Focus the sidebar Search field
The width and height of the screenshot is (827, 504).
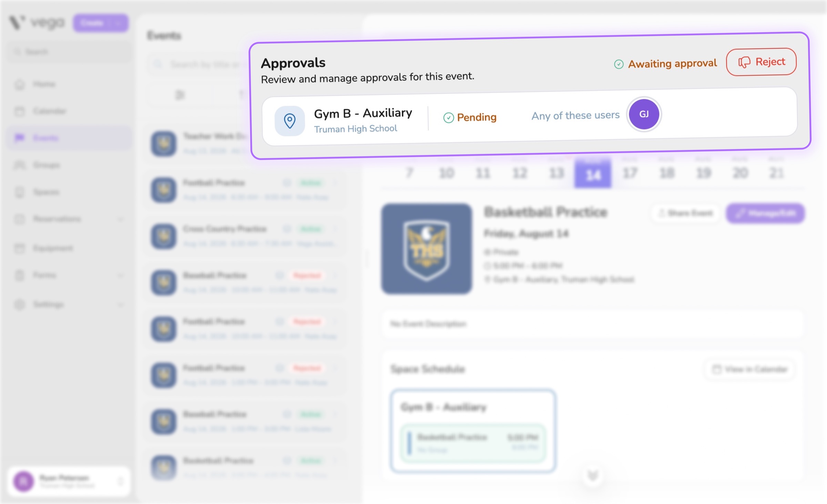[x=69, y=52]
